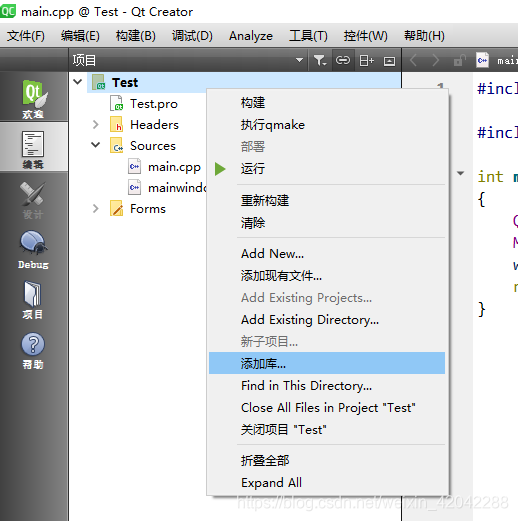Expand the Forms folder
This screenshot has width=518, height=521.
click(96, 208)
